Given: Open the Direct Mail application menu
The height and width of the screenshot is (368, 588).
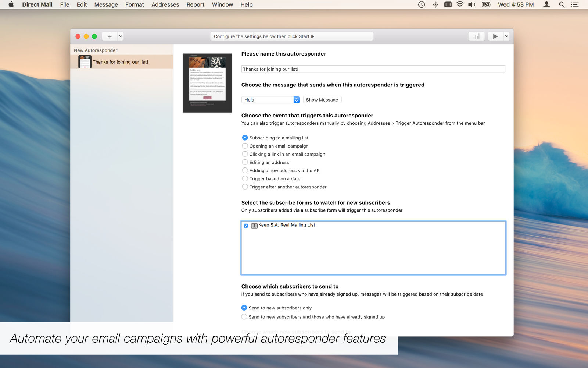Looking at the screenshot, I should (37, 4).
